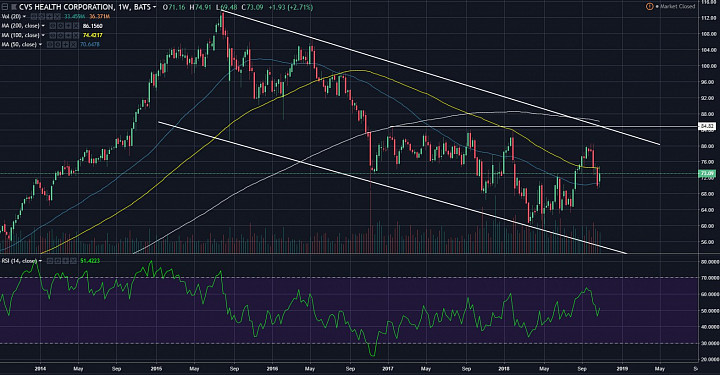Remove the MA (200, close) indicator
The height and width of the screenshot is (375, 720).
(76, 26)
